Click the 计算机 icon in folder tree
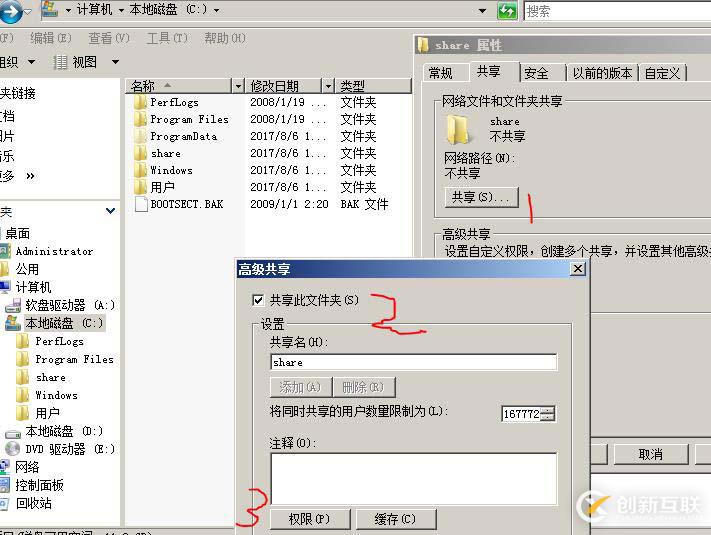The width and height of the screenshot is (711, 535). tap(5, 287)
